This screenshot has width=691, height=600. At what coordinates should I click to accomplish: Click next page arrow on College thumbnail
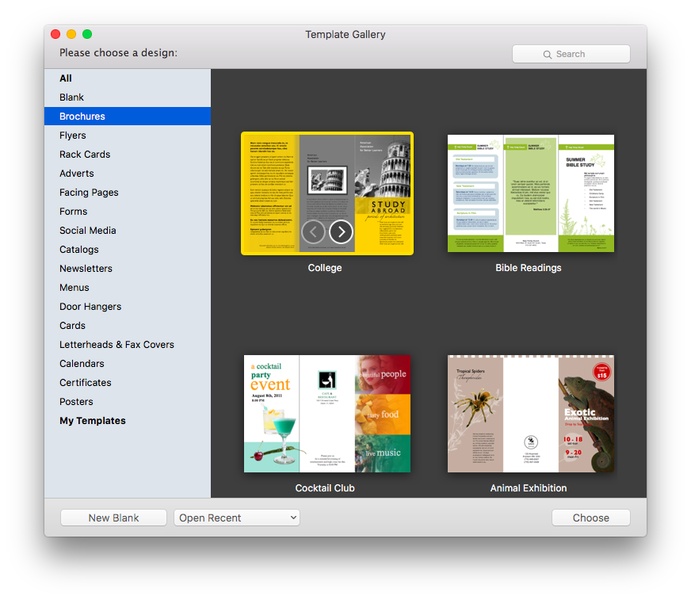pos(341,232)
